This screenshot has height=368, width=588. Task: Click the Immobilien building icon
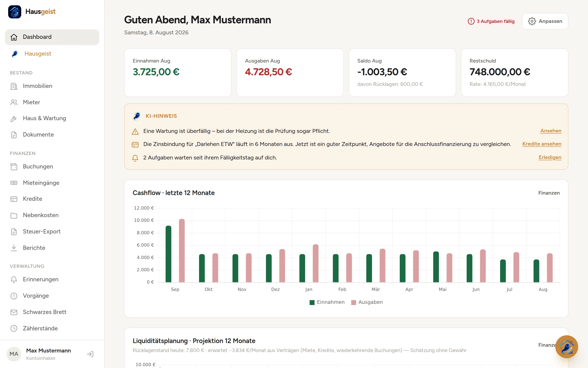click(14, 86)
